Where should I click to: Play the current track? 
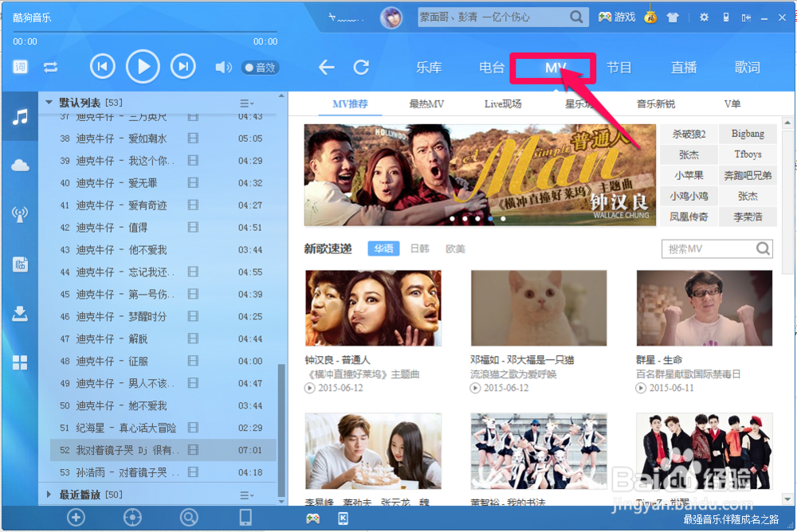pyautogui.click(x=143, y=67)
